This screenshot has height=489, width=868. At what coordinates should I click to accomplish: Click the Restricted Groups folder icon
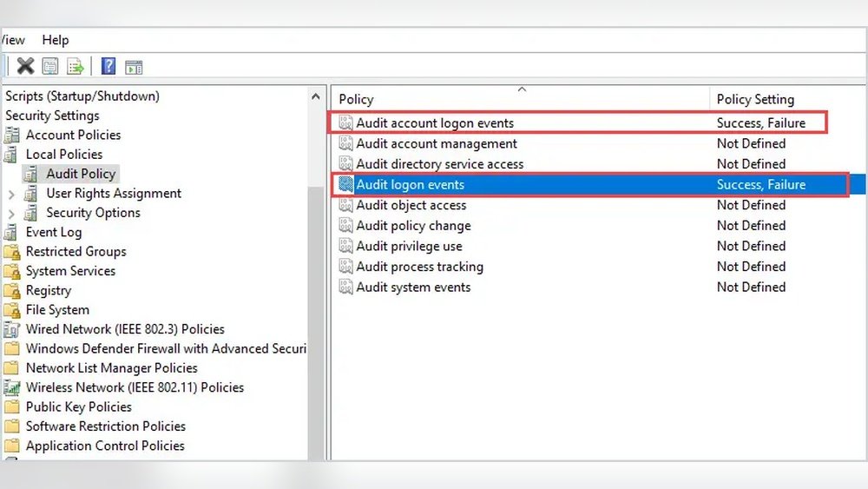(12, 252)
